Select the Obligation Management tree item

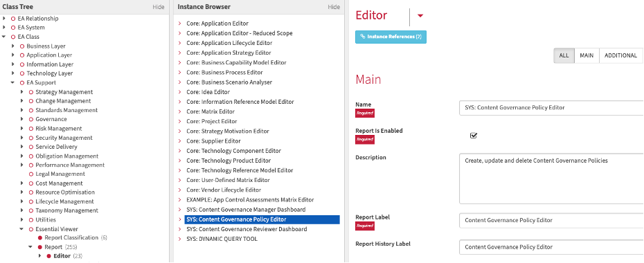(67, 156)
